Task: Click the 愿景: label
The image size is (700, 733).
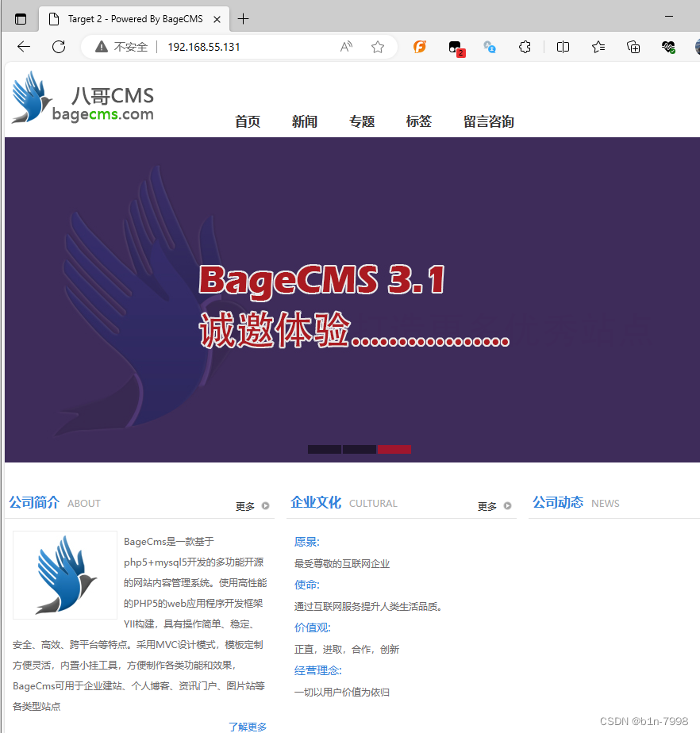Action: click(x=307, y=543)
